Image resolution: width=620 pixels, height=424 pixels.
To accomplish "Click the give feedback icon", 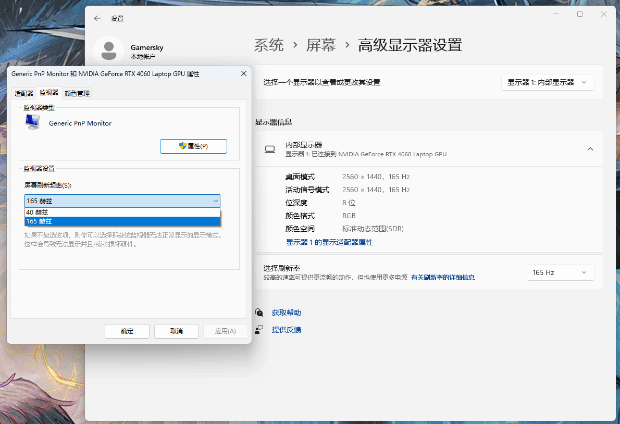I will click(x=259, y=329).
